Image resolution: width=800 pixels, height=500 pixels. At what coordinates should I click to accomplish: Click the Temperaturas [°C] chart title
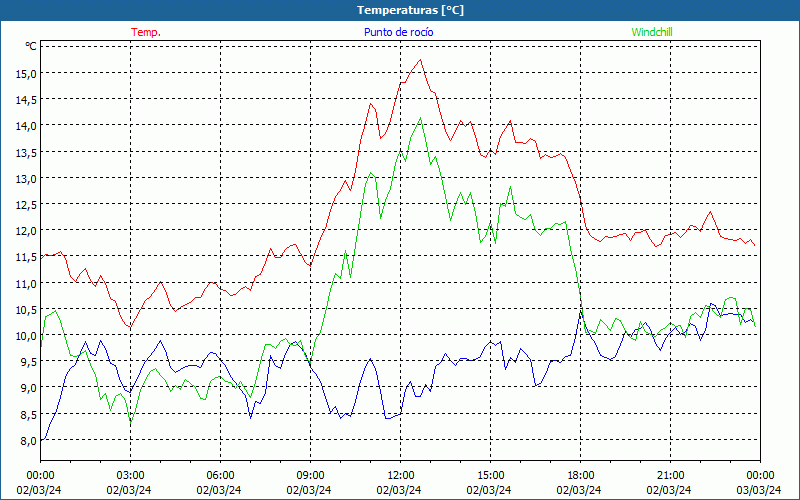(x=410, y=10)
